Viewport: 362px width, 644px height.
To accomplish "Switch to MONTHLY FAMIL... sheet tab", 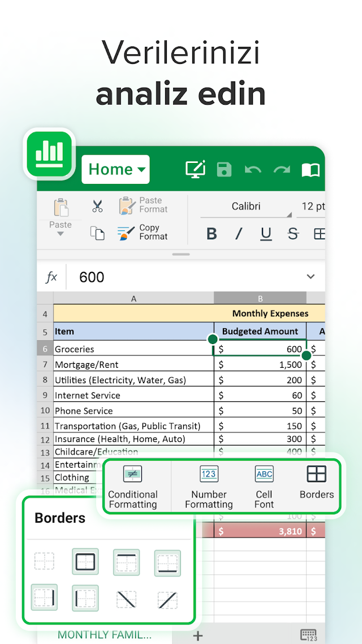I will pyautogui.click(x=105, y=634).
